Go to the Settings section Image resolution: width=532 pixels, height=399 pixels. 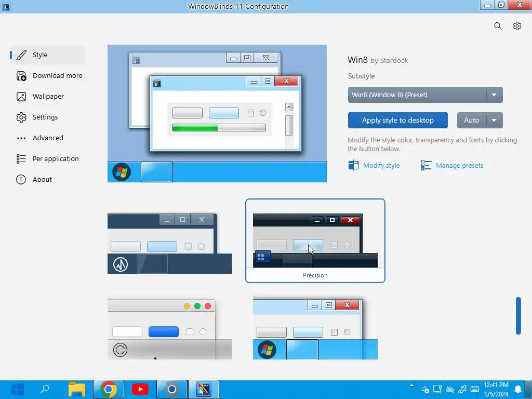[47, 117]
